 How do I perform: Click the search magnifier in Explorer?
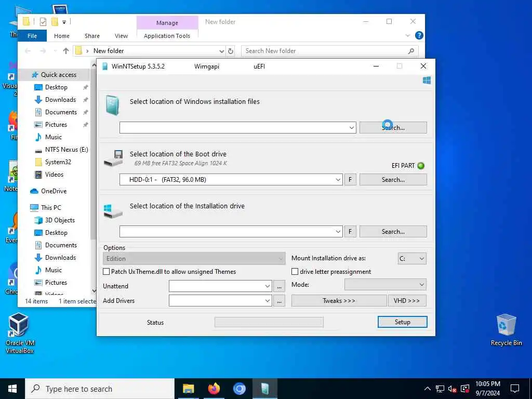[x=411, y=51]
